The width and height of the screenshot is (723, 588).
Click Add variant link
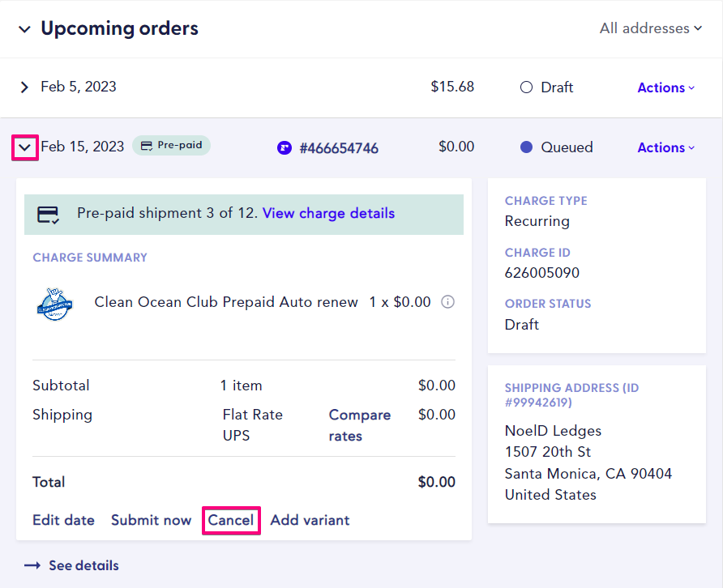click(x=310, y=520)
